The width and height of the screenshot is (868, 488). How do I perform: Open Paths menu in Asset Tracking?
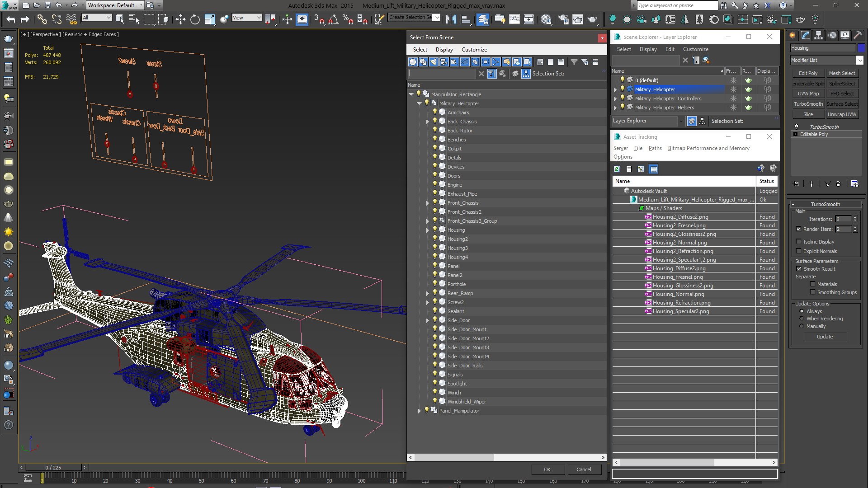click(655, 148)
